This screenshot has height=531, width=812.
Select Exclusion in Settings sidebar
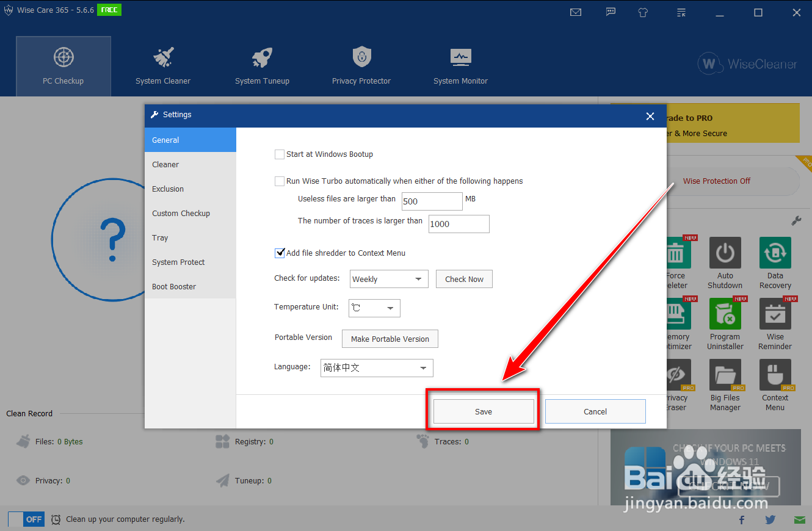[x=190, y=189]
